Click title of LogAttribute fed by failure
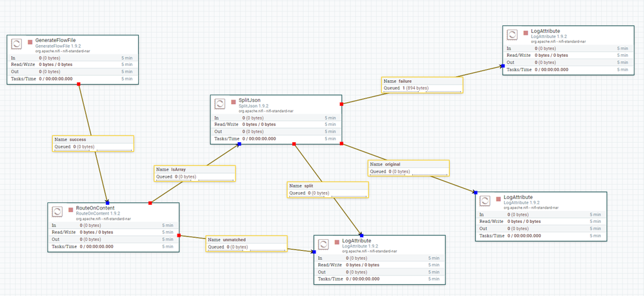Viewport: 644px width, 296px height. (x=545, y=31)
